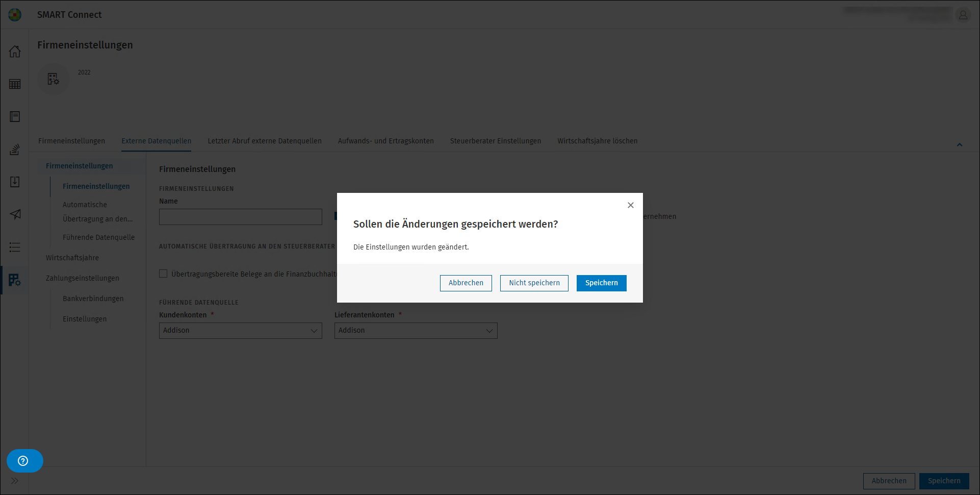Select Führende Datenquelle tree item
The image size is (980, 495).
[99, 237]
